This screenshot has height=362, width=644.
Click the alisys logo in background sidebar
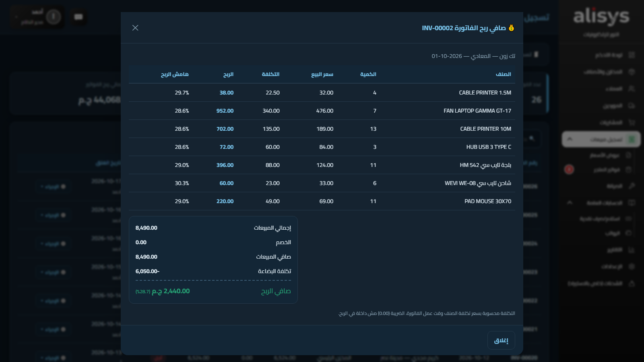601,17
